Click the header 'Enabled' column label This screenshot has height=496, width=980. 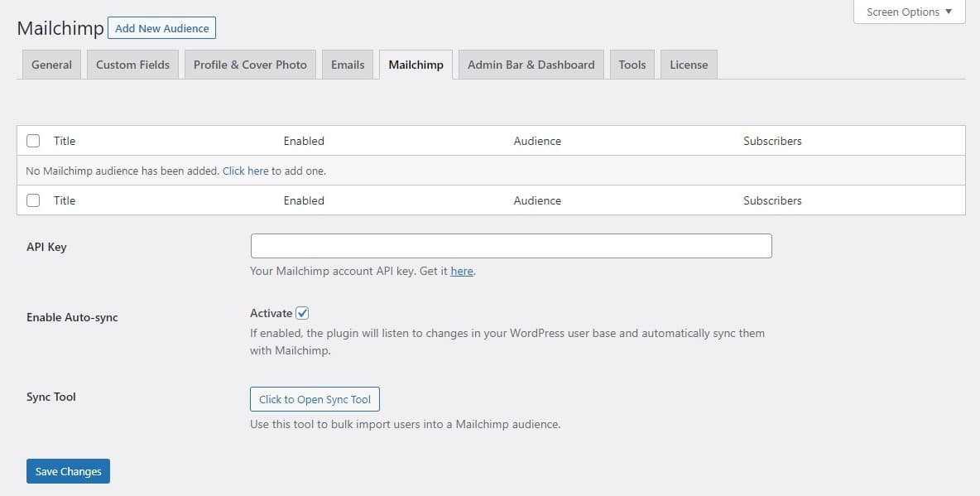[304, 141]
